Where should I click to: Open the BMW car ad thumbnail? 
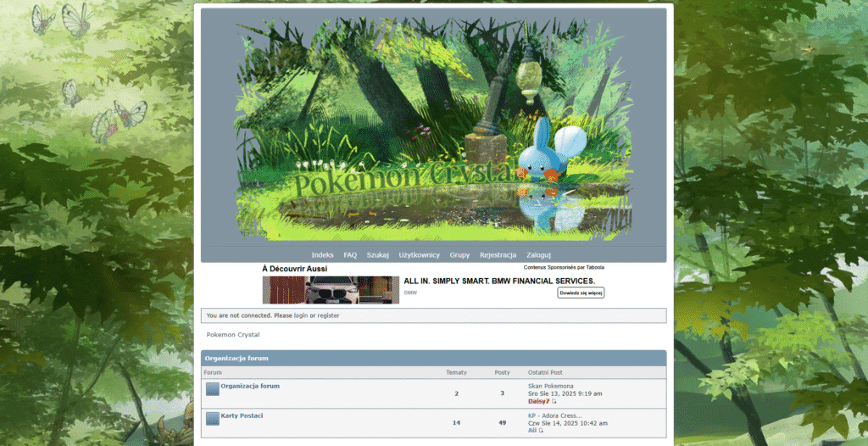pos(331,290)
